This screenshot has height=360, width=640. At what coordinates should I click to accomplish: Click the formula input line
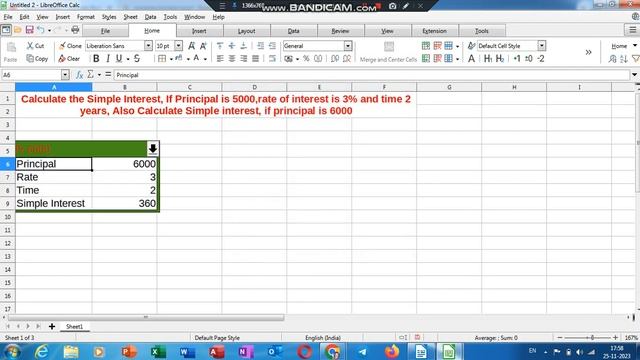[x=372, y=75]
